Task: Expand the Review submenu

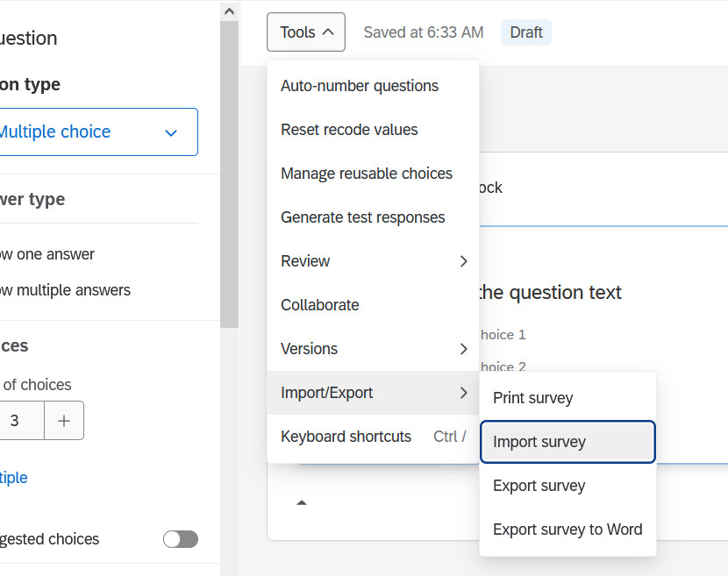Action: coord(373,261)
